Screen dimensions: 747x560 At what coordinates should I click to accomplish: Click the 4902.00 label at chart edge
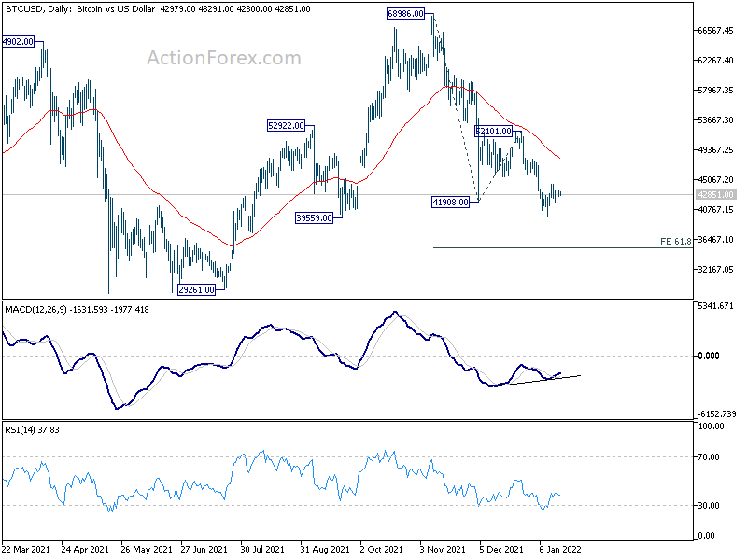click(x=18, y=41)
